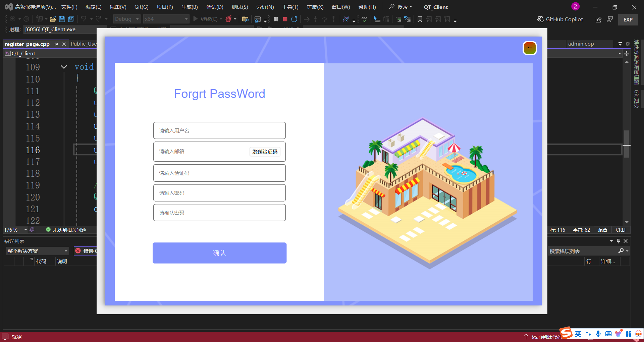Click the Save All icon in toolbar

coord(71,19)
